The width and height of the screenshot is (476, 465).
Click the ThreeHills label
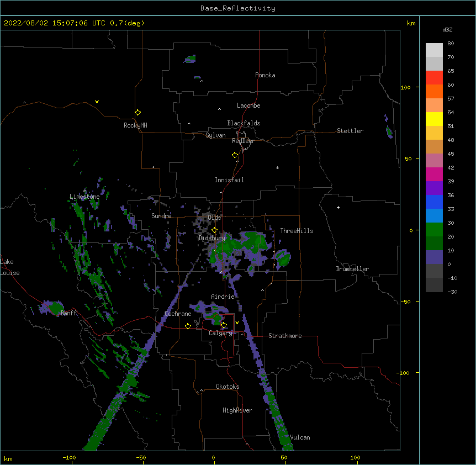tap(297, 231)
